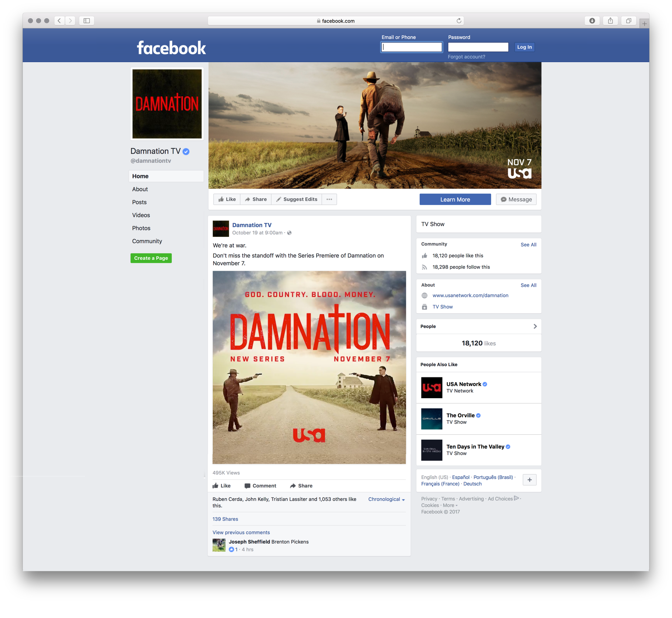Open the Privacy footer link
The image size is (672, 618).
click(x=429, y=499)
